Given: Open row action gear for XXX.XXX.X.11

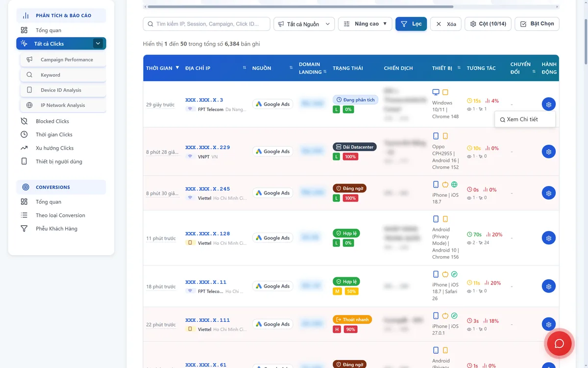Looking at the screenshot, I should pyautogui.click(x=548, y=286).
